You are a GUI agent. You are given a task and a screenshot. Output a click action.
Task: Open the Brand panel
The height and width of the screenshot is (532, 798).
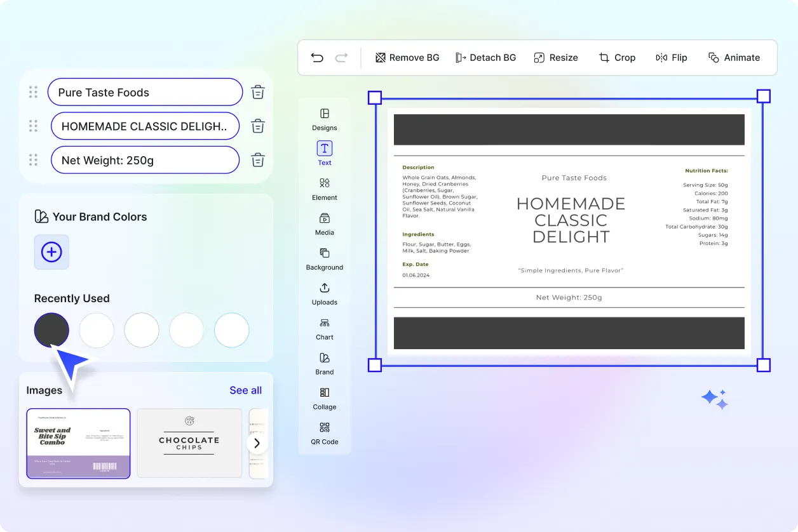click(x=324, y=365)
